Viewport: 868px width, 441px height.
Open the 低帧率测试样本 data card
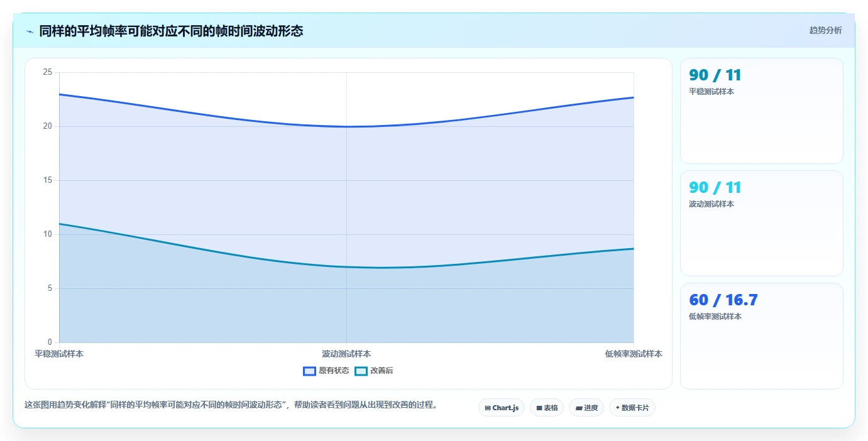click(761, 335)
